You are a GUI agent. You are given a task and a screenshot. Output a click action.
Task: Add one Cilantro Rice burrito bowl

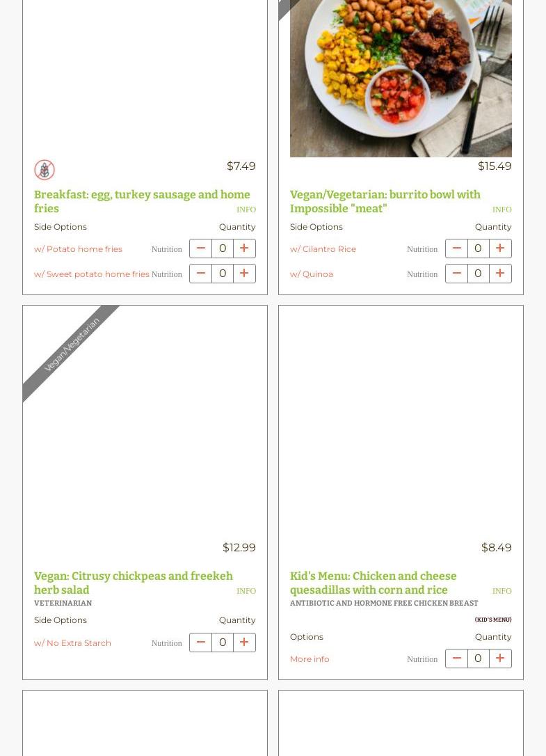pyautogui.click(x=500, y=249)
